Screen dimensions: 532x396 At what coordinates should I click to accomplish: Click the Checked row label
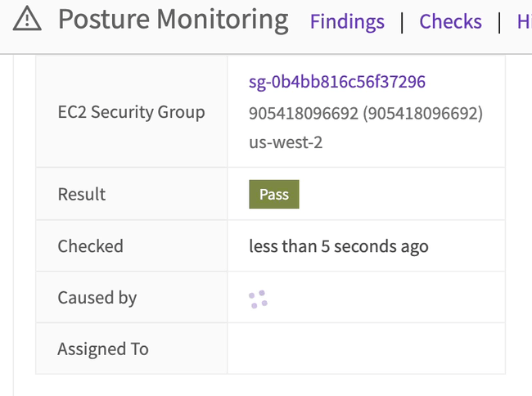point(90,246)
